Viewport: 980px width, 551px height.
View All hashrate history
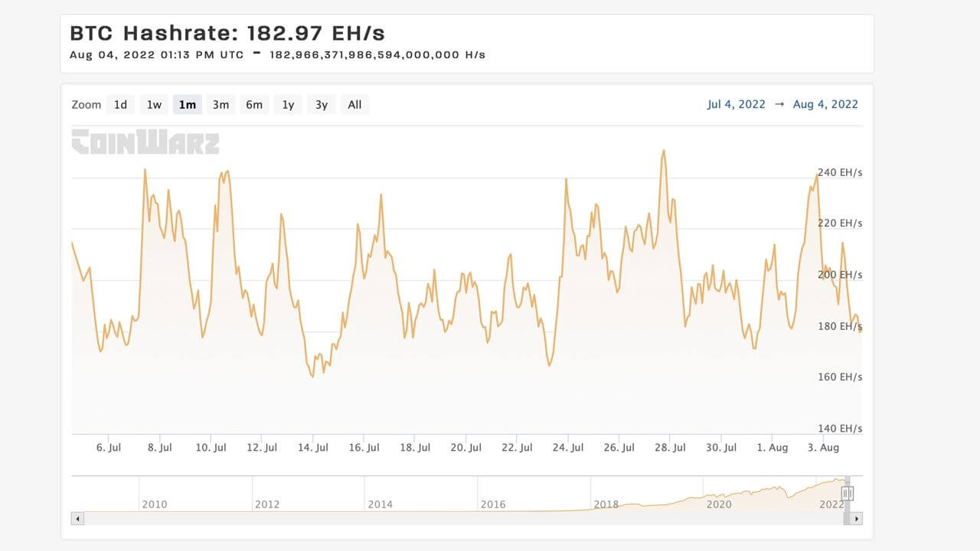click(354, 105)
